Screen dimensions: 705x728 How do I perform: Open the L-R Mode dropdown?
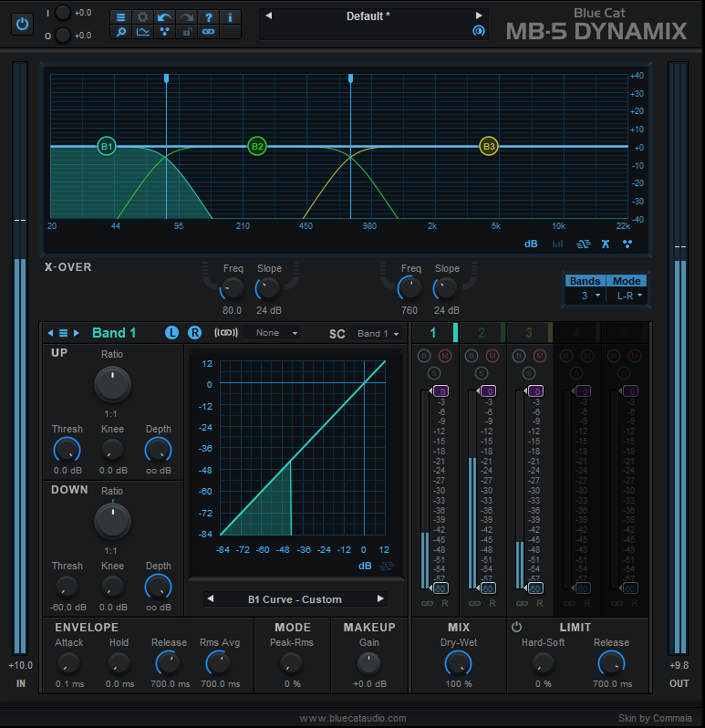627,296
